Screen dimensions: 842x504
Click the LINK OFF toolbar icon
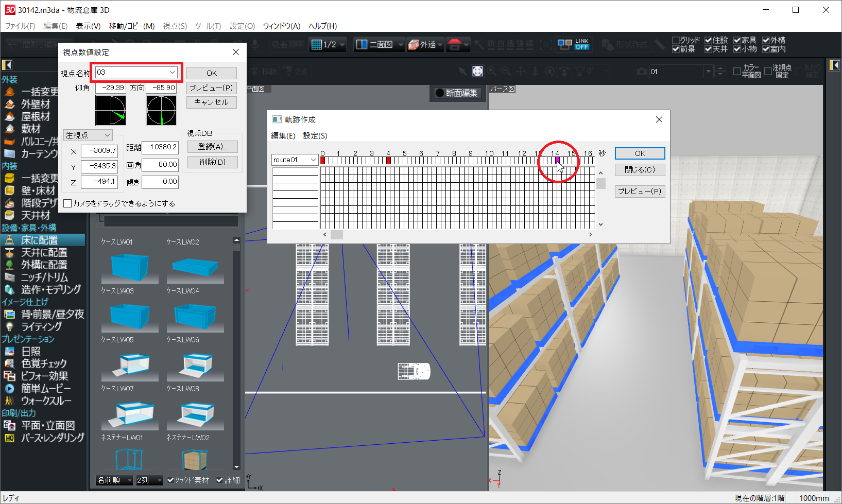point(573,45)
